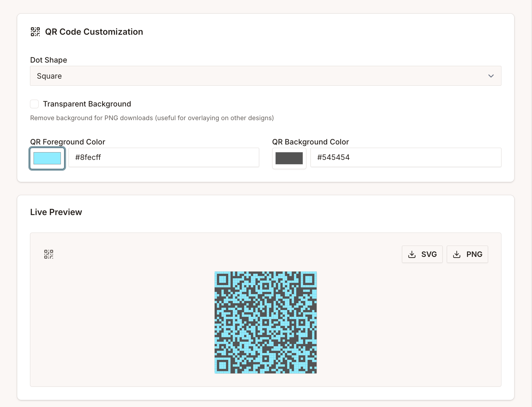Click the Live Preview section heading
This screenshot has height=407, width=532.
[x=56, y=212]
